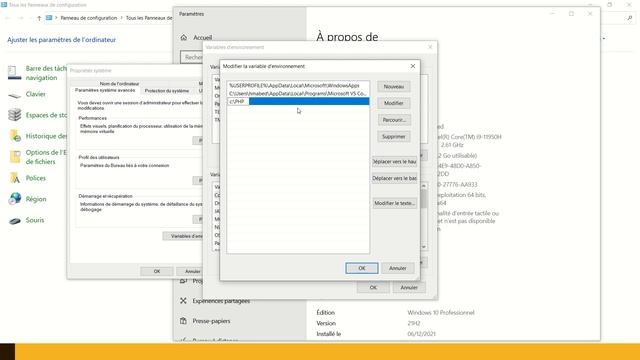The image size is (640, 360).
Task: Close the Variables d'environnement window
Action: tap(430, 47)
